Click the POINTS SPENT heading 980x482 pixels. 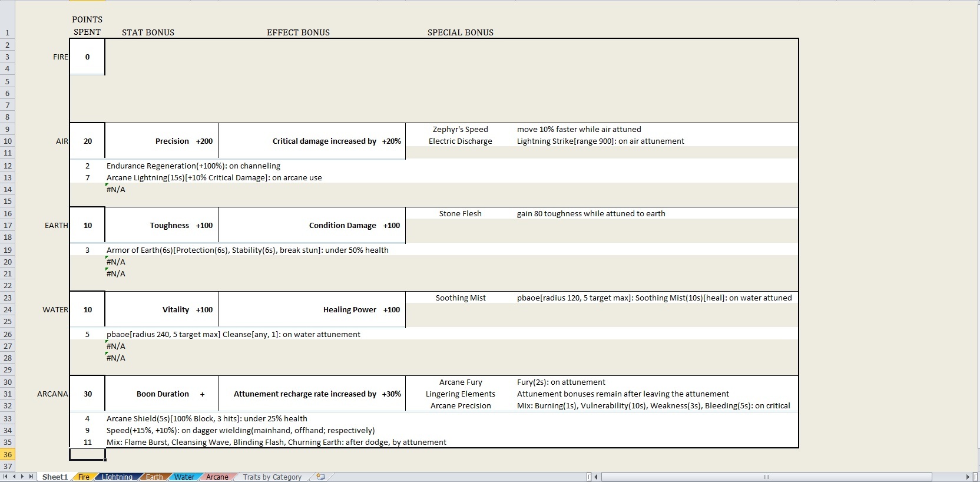tap(87, 26)
